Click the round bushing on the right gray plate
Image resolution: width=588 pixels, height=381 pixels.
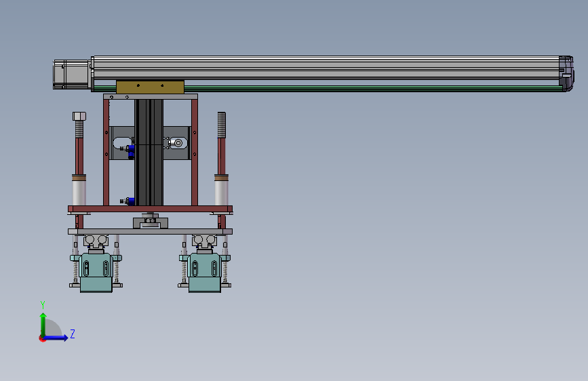tap(178, 143)
